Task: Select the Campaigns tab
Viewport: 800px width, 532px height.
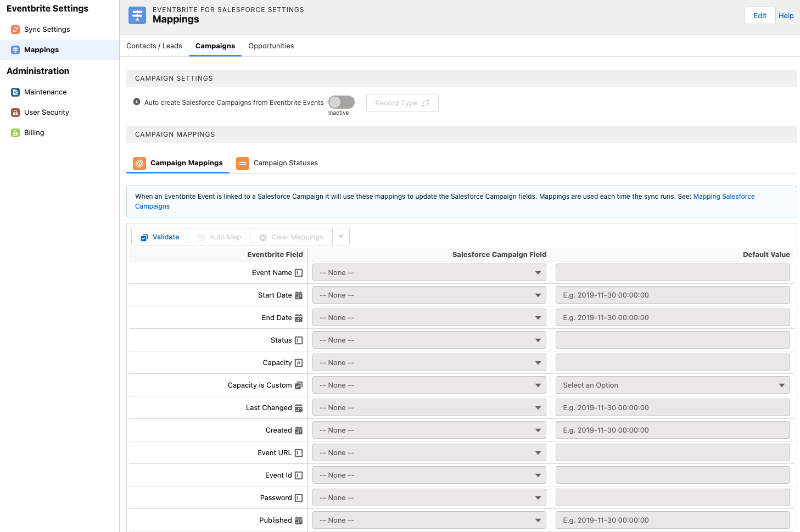Action: click(x=215, y=46)
